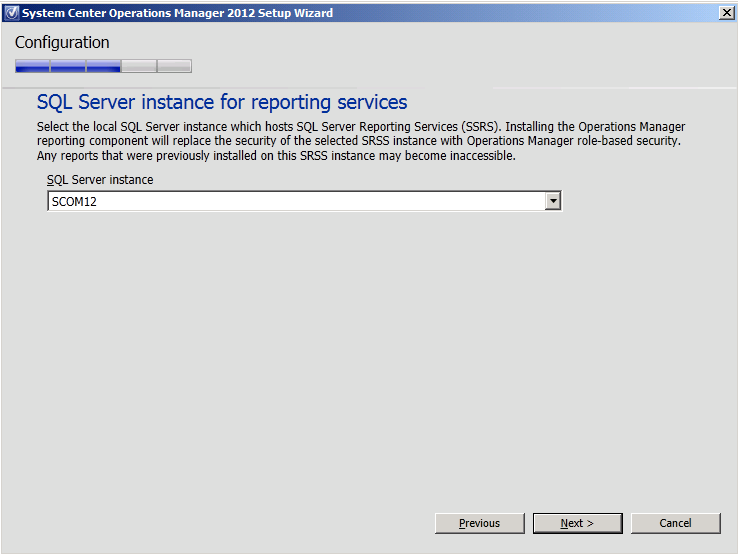
Task: Click the Configuration heading text
Action: coord(62,42)
